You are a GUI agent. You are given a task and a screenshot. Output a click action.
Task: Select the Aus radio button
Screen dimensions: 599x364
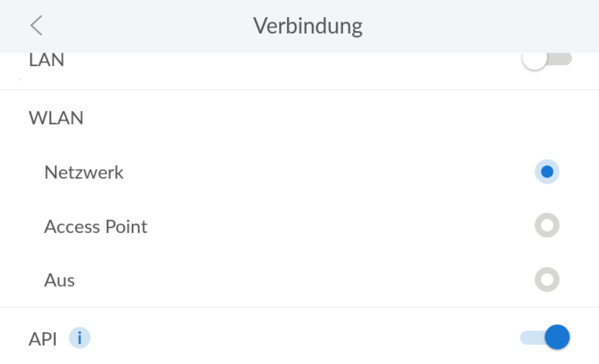tap(547, 279)
